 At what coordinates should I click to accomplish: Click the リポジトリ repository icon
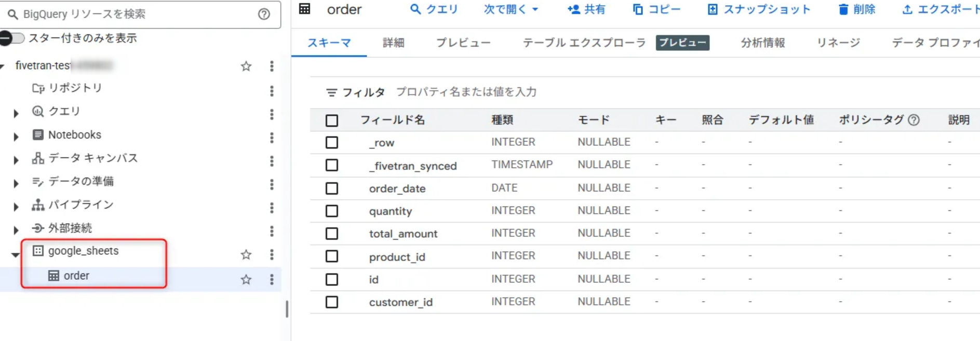(38, 88)
